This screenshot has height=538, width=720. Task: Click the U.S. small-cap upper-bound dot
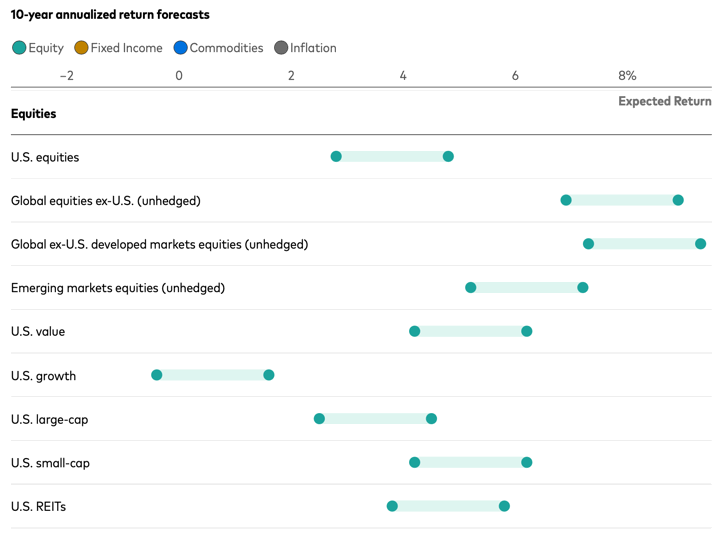[527, 463]
